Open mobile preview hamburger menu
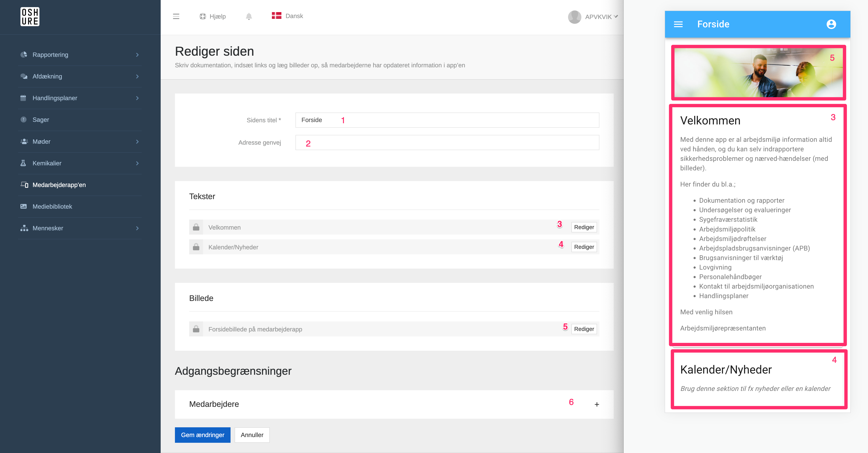Image resolution: width=868 pixels, height=453 pixels. (x=678, y=24)
